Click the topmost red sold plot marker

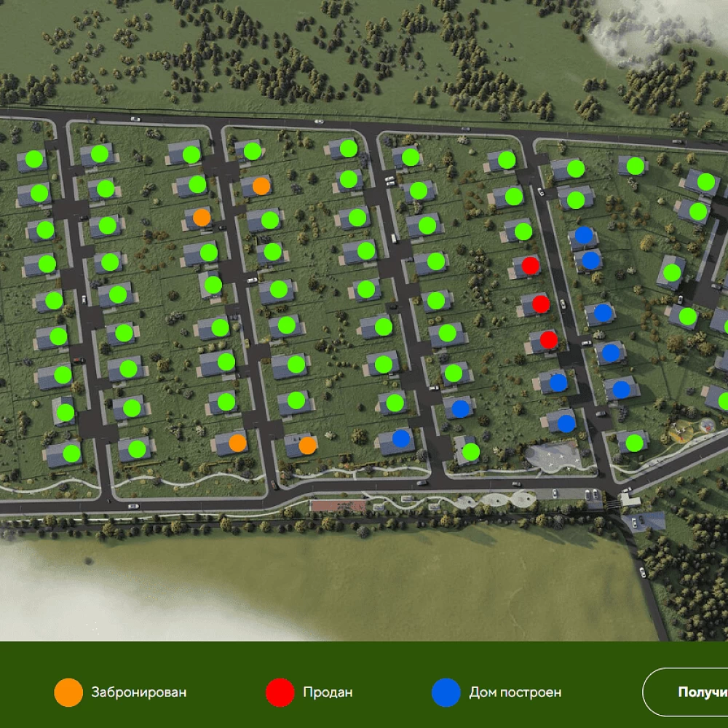click(x=531, y=266)
